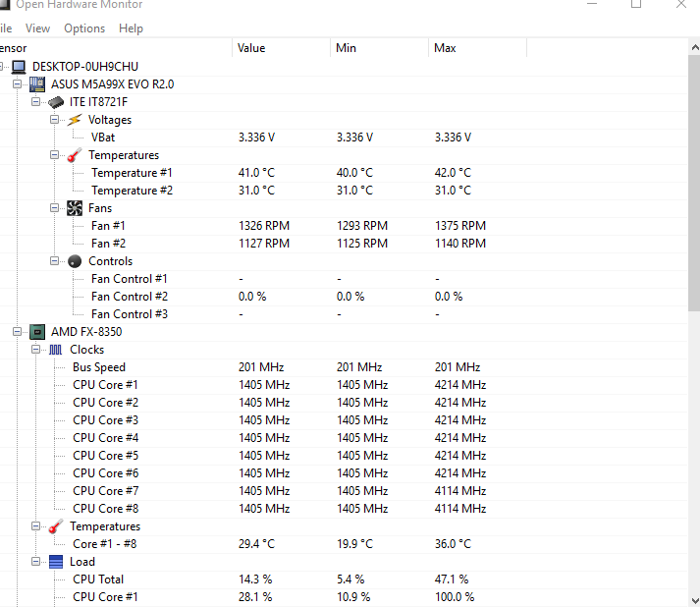This screenshot has height=607, width=700.
Task: Click the 42.0 °C max of Temperature #1
Action: click(453, 173)
